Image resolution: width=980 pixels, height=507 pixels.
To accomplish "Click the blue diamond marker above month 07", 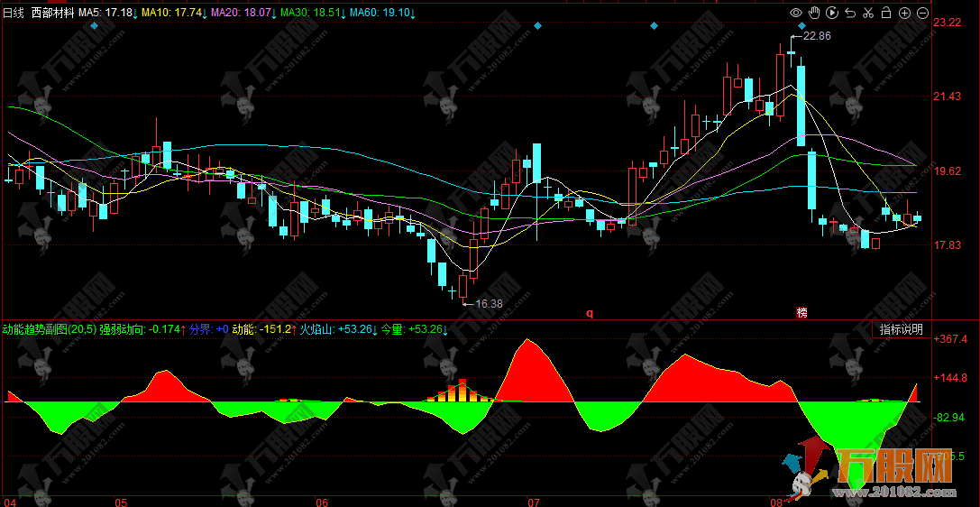I will pyautogui.click(x=537, y=25).
